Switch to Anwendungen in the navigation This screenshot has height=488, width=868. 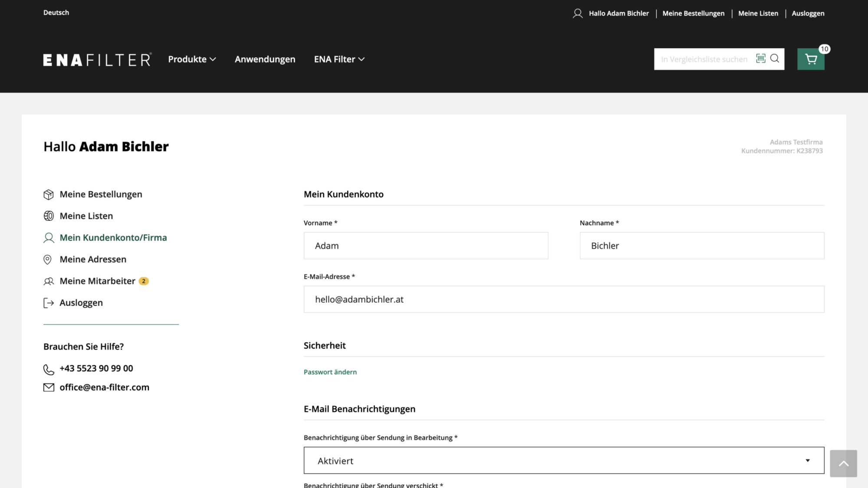pyautogui.click(x=265, y=59)
